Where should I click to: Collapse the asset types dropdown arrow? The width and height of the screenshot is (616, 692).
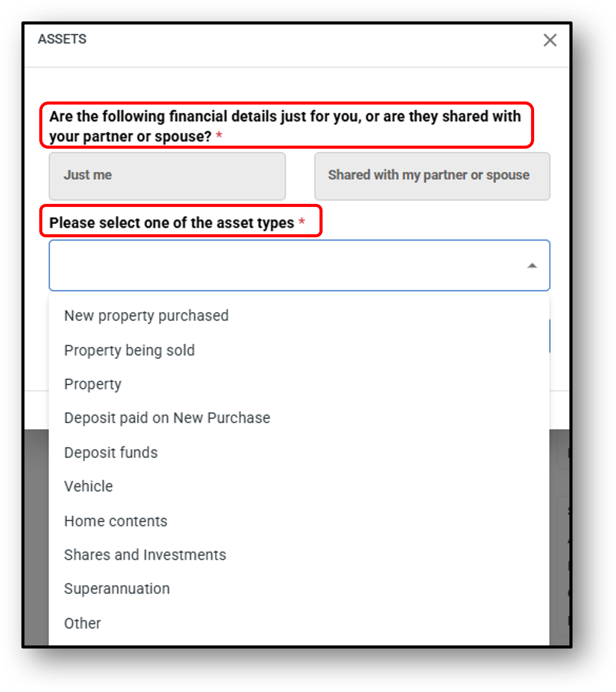532,266
